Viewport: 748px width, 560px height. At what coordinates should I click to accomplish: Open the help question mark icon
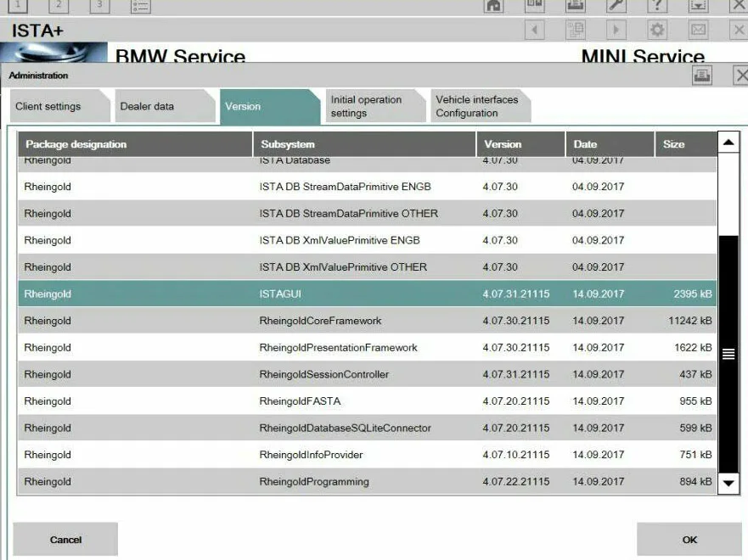[657, 5]
